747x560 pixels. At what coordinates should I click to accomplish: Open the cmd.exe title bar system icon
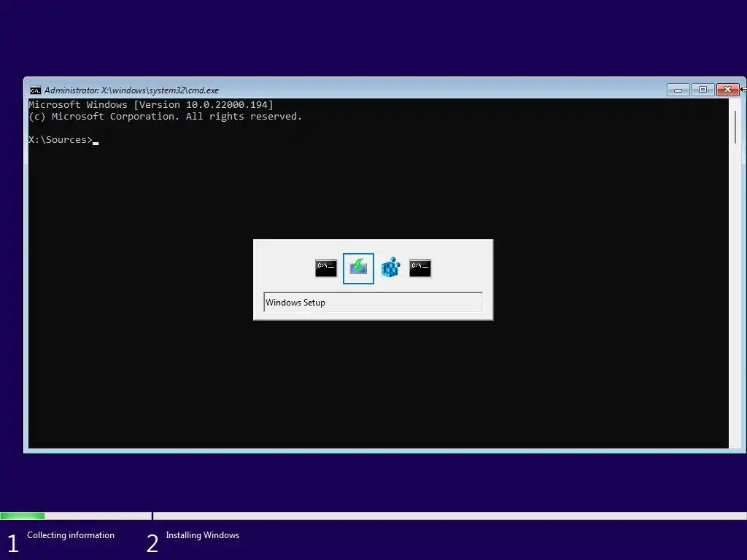click(35, 90)
